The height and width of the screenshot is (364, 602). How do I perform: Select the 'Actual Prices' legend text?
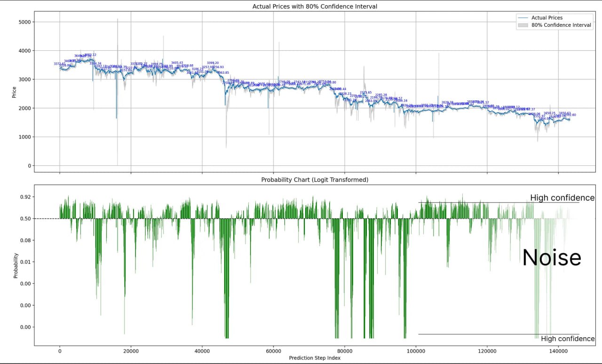click(547, 18)
